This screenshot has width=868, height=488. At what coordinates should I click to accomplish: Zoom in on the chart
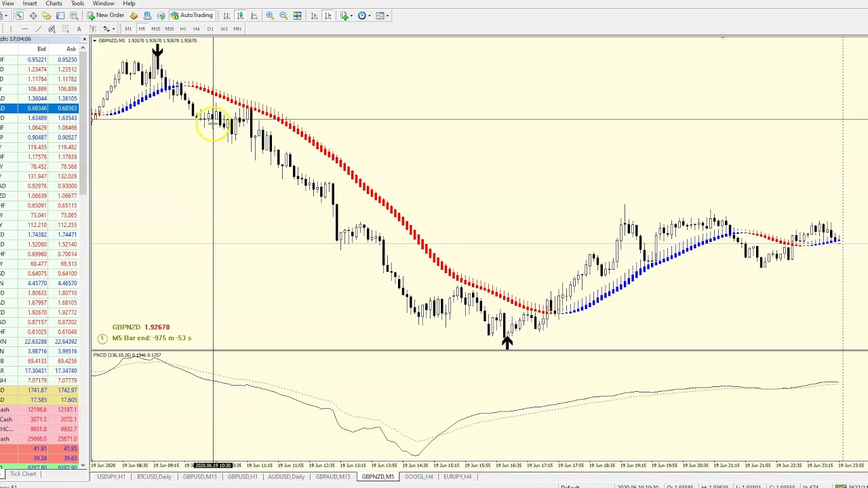pyautogui.click(x=271, y=16)
